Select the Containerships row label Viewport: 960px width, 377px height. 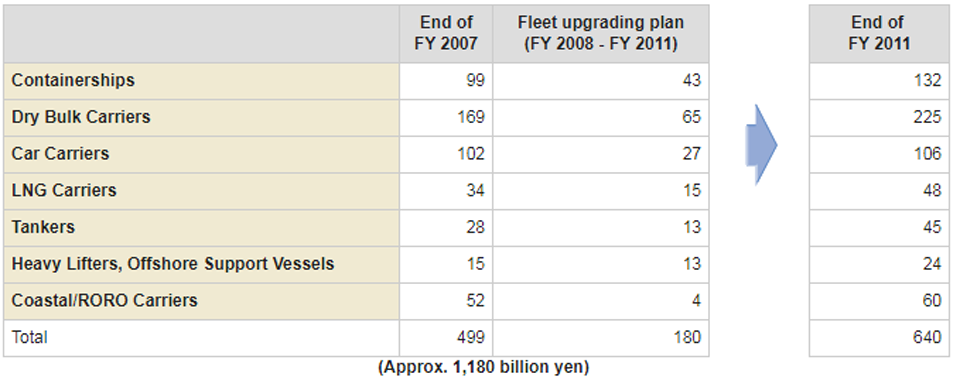73,80
